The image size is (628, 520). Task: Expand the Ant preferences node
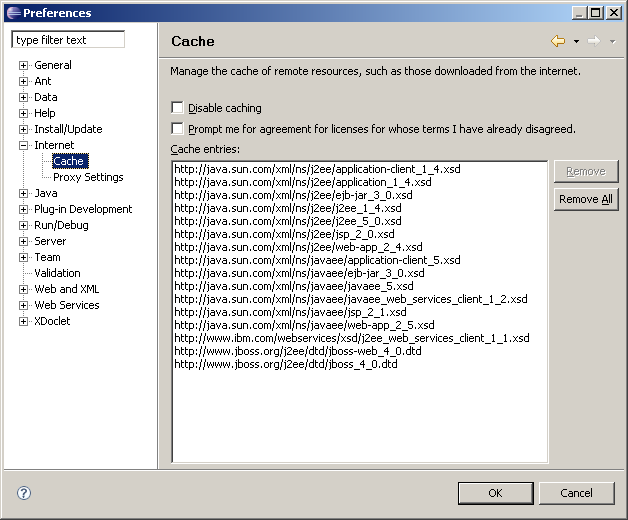tap(23, 81)
